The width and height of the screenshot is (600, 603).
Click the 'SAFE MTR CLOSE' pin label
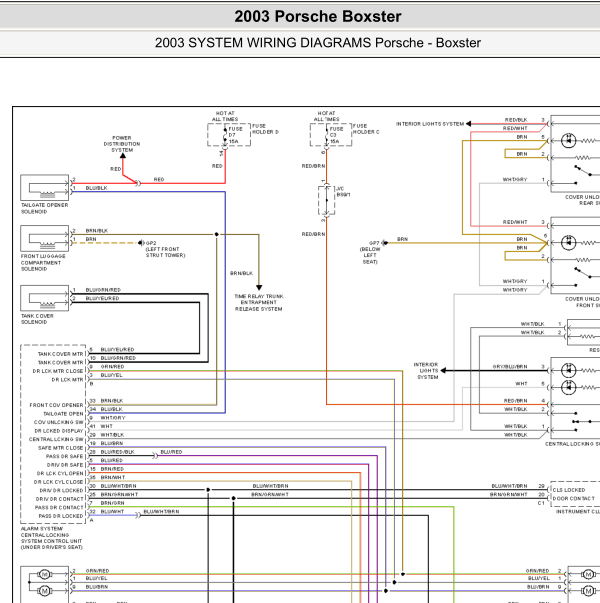60,448
